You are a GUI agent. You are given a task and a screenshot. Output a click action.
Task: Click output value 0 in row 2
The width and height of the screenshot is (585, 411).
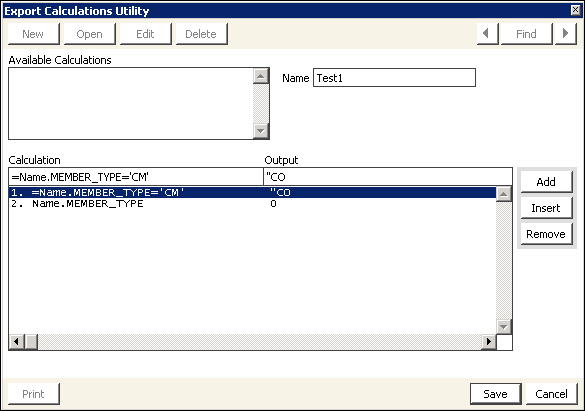(x=273, y=204)
